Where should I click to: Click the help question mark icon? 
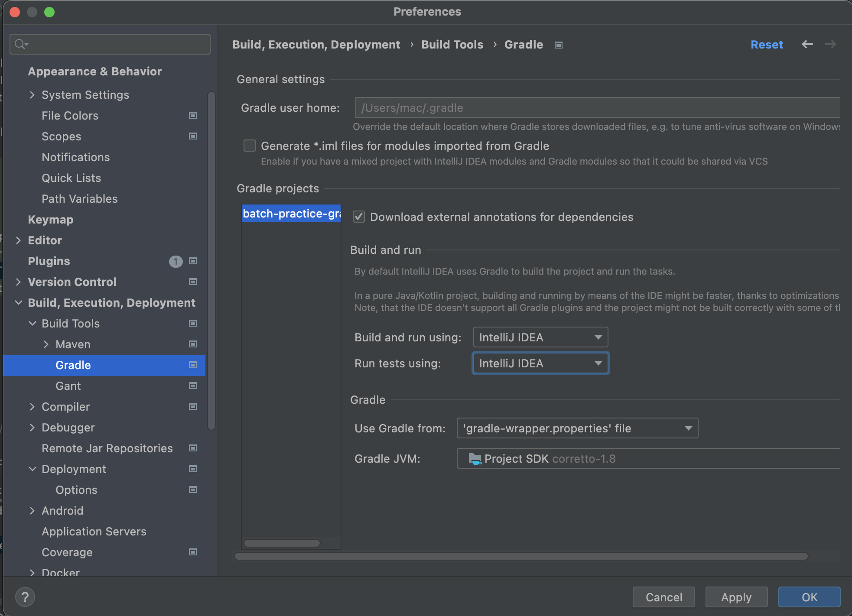(25, 597)
